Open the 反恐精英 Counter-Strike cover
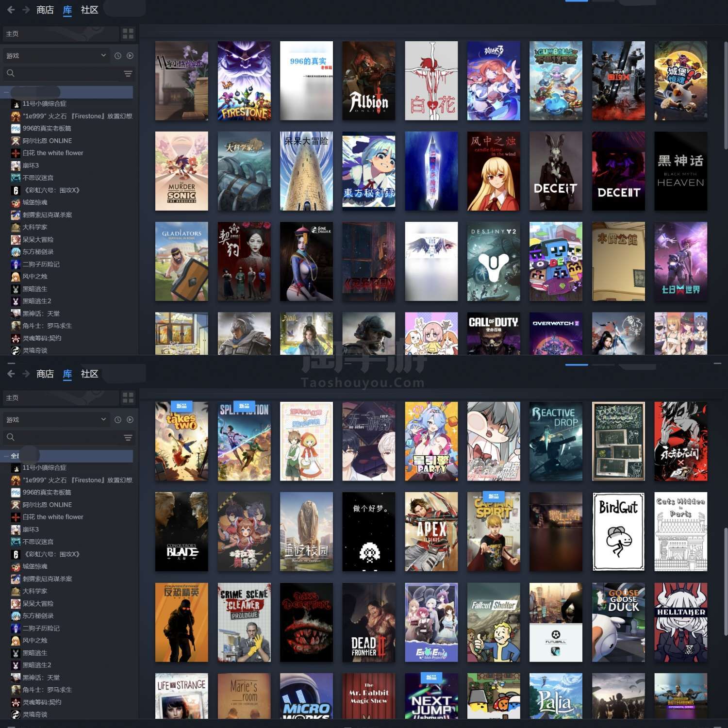The image size is (728, 728). point(182,622)
